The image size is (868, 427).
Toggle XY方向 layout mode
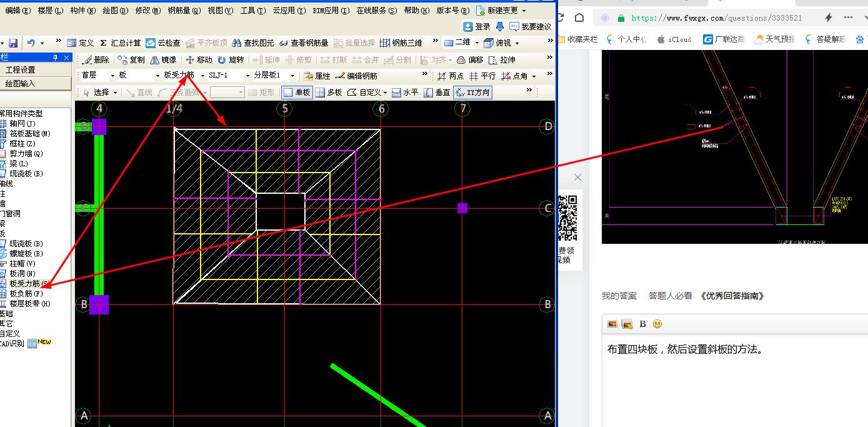[x=472, y=92]
